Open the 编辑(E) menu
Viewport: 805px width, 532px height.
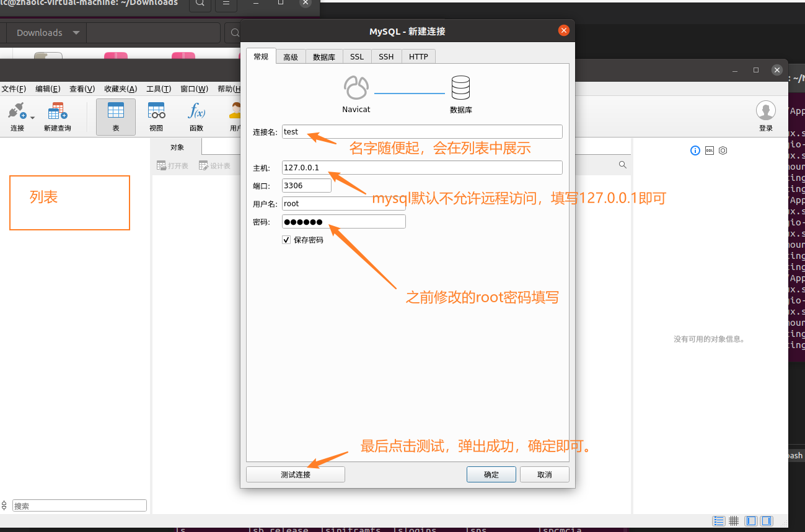click(48, 89)
